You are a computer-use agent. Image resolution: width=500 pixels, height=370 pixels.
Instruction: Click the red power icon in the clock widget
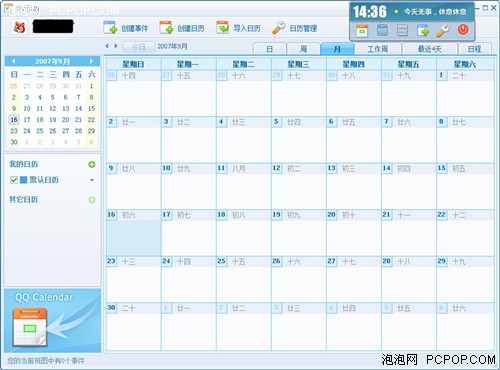[x=463, y=30]
